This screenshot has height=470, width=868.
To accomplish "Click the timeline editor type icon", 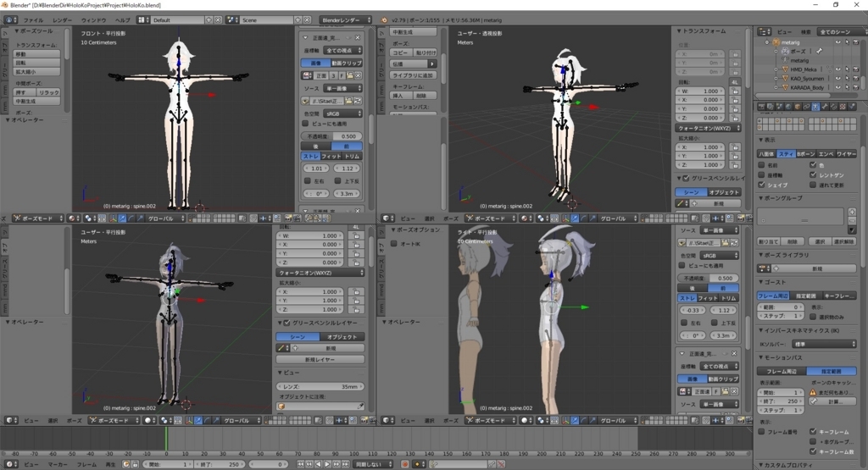I will click(x=10, y=464).
